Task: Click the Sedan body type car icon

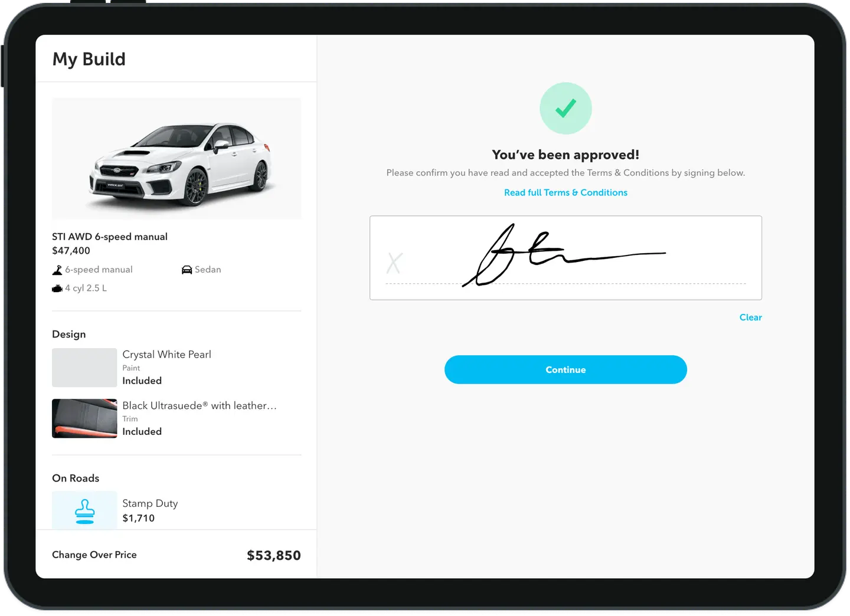Action: tap(187, 270)
